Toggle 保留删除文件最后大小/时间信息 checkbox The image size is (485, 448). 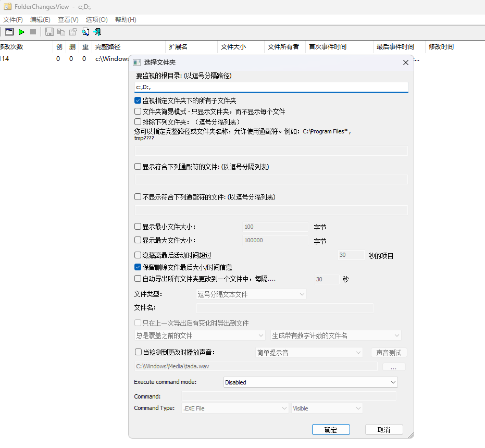(x=138, y=267)
